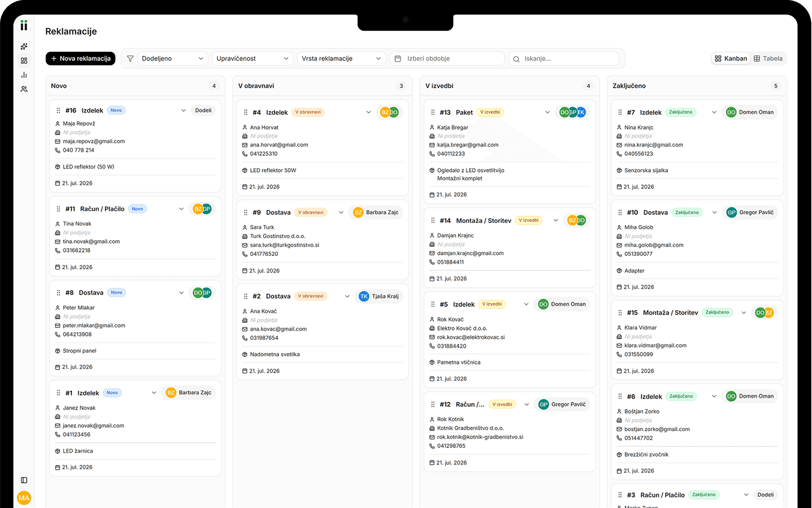Screen dimensions: 812x508
Task: Click the Nova reklamacija button
Action: (x=81, y=58)
